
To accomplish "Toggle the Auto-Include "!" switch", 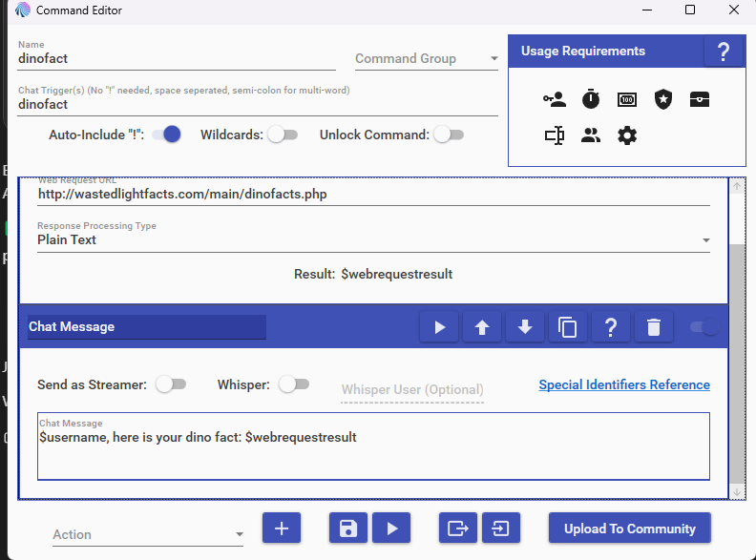I will [166, 135].
